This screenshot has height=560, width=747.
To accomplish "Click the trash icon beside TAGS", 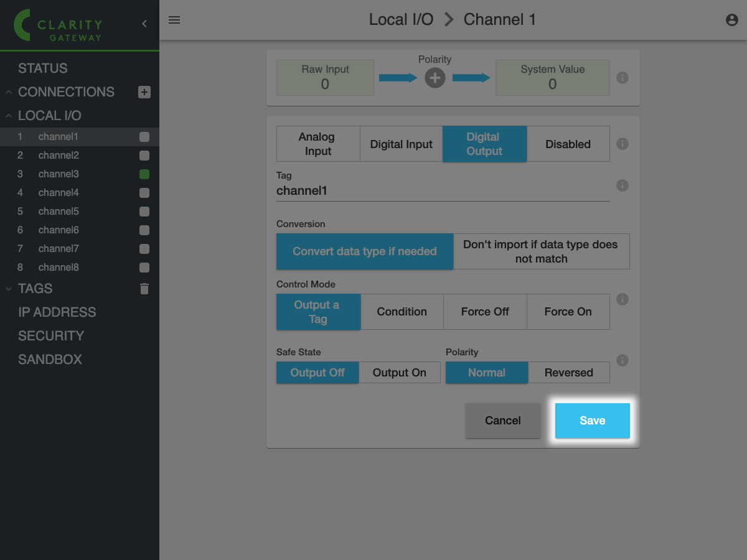I will [x=144, y=289].
